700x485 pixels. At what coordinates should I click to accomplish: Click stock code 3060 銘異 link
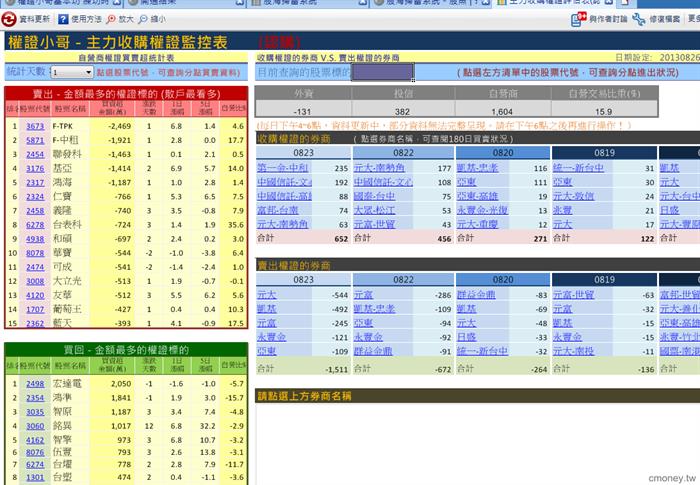(x=35, y=426)
